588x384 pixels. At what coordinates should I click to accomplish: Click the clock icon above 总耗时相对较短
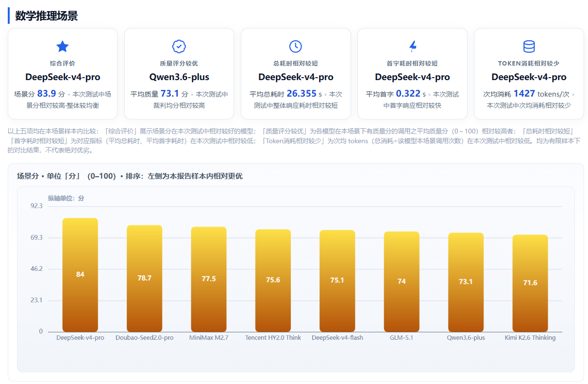(296, 47)
